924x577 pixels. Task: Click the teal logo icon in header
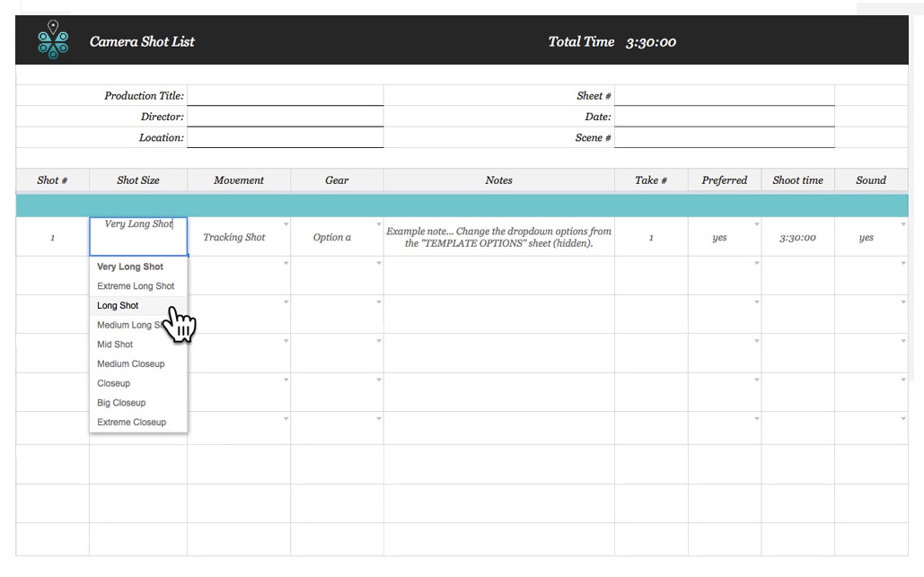coord(53,40)
